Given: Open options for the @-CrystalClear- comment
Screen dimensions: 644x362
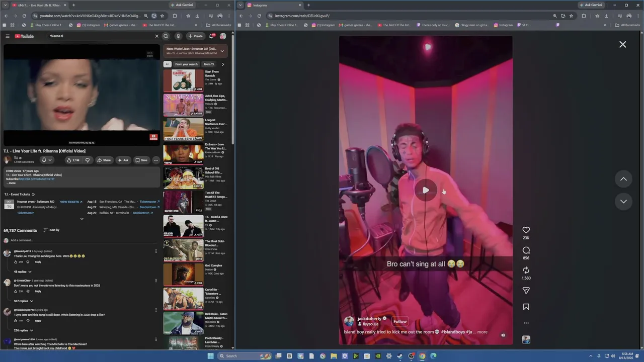Looking at the screenshot, I should 156,281.
